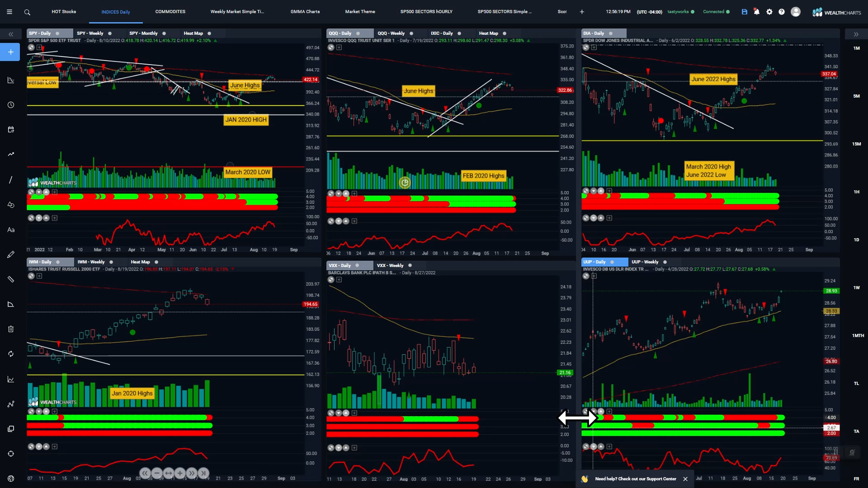868x488 pixels.
Task: Open the calendar events tool
Action: [11, 130]
